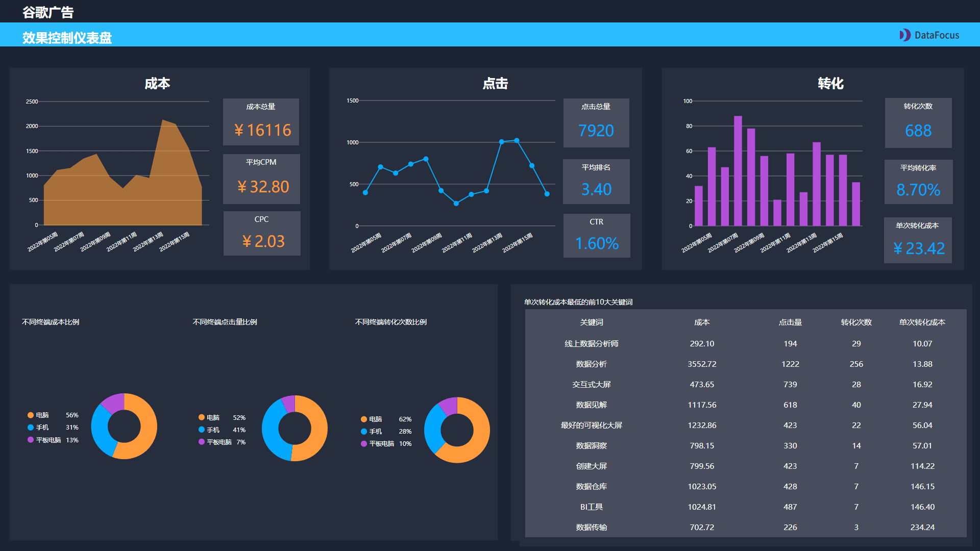Click the 转化 chart title
The width and height of the screenshot is (980, 551).
click(x=830, y=83)
